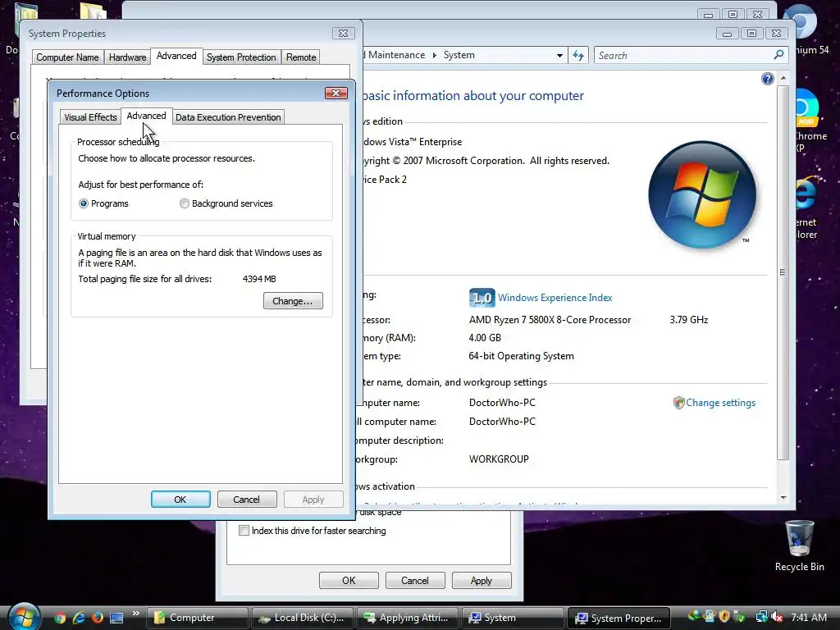Click Change... virtual memory button

[x=293, y=301]
